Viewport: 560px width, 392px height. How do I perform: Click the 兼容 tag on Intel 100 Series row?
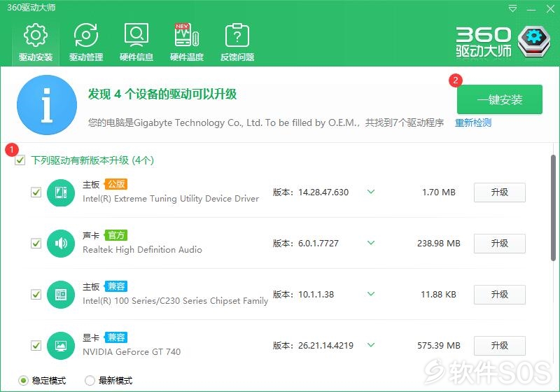pyautogui.click(x=116, y=286)
